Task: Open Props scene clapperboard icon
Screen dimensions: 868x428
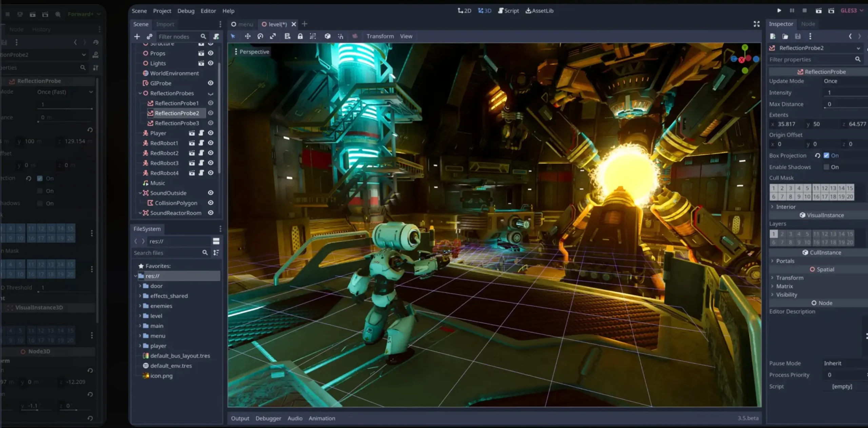Action: pos(201,53)
